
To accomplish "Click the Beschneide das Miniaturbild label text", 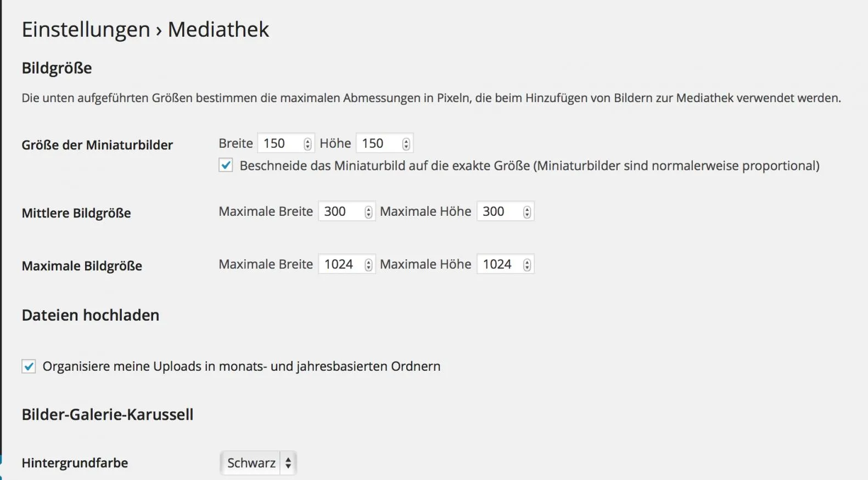I will [x=529, y=166].
